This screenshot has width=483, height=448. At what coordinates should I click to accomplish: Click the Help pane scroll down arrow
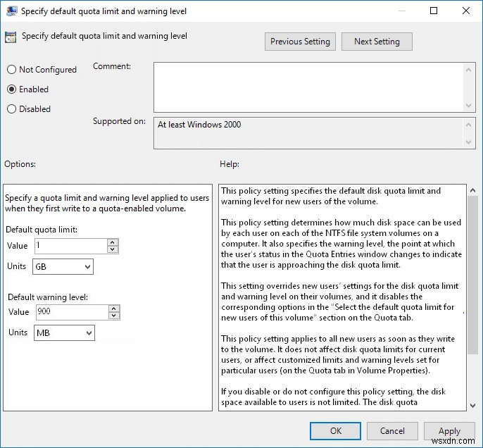(473, 406)
